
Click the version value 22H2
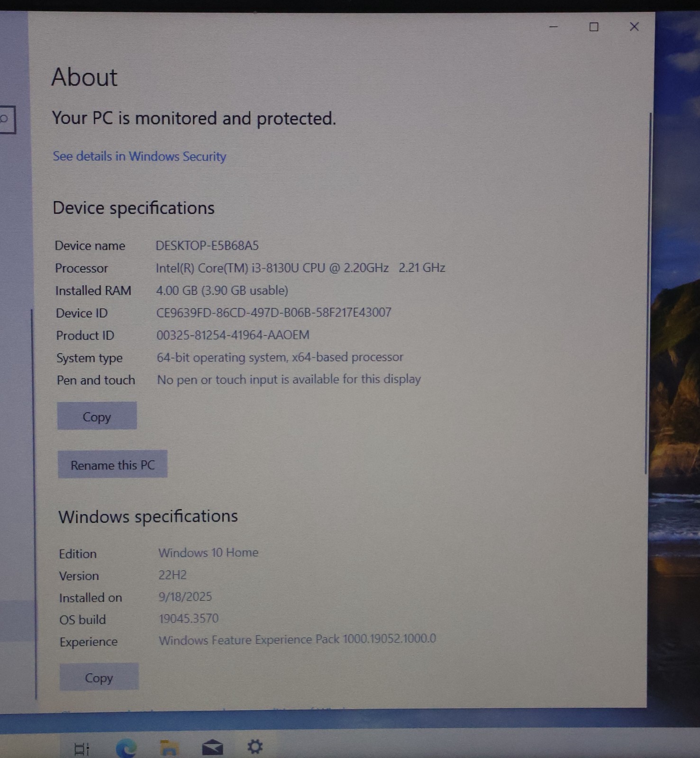[x=173, y=575]
